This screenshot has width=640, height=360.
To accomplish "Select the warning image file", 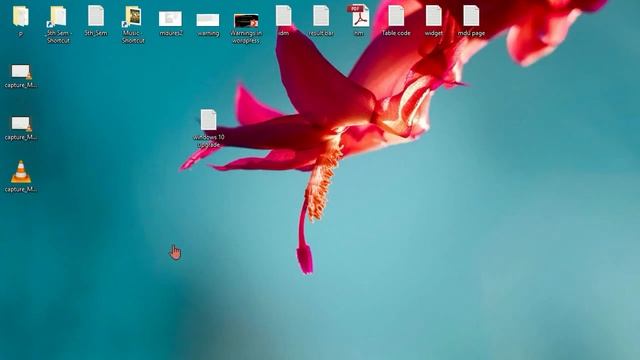I will coord(208,20).
